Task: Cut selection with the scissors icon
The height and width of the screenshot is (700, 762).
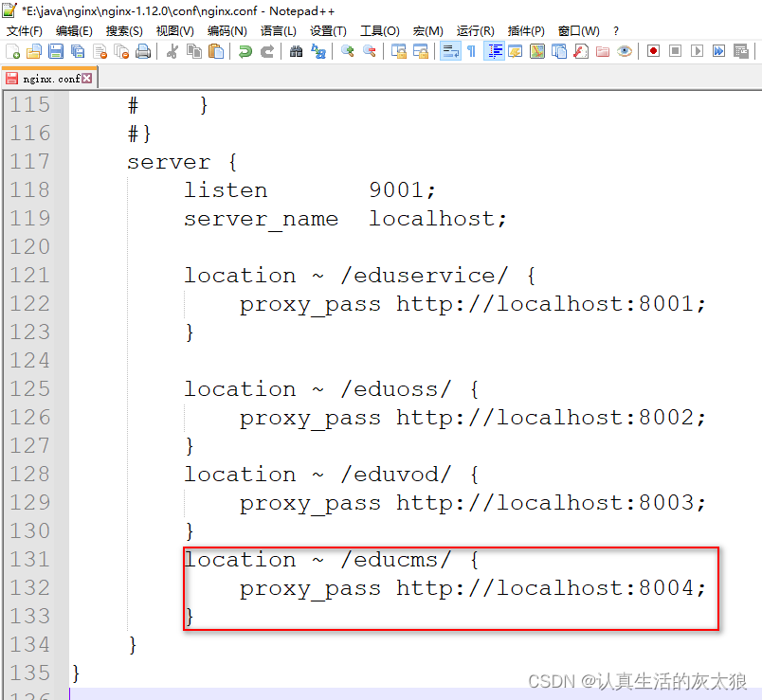Action: [172, 51]
